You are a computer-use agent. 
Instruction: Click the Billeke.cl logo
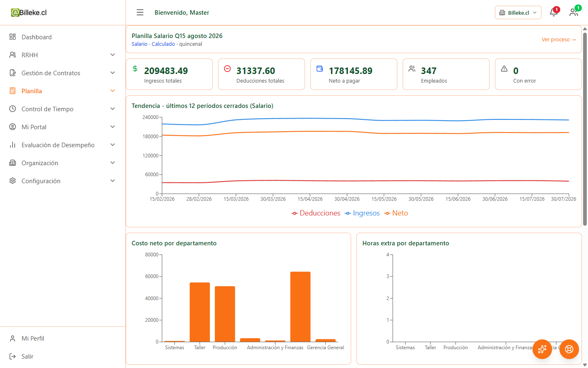[29, 13]
